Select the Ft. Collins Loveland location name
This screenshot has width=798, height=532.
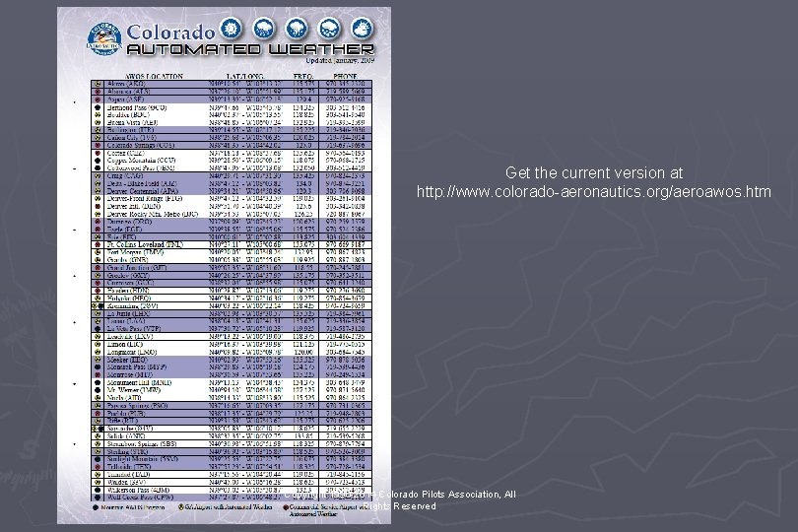[x=145, y=245]
